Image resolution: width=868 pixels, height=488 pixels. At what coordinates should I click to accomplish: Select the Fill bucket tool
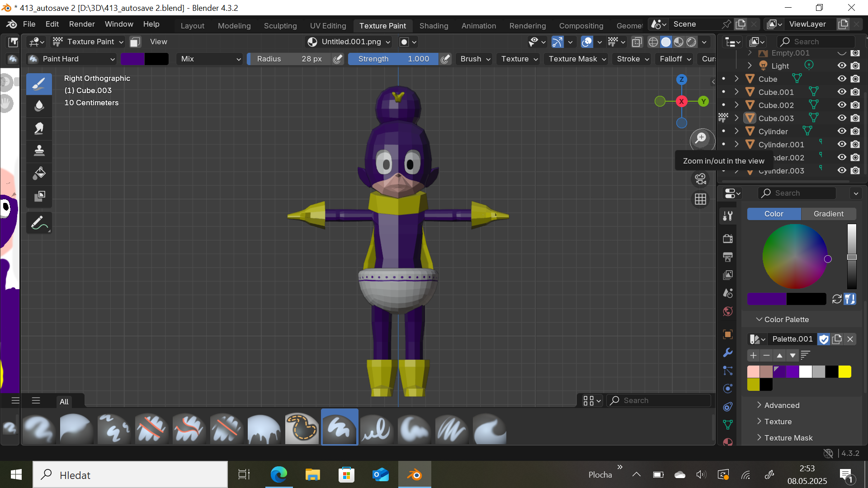(x=39, y=174)
